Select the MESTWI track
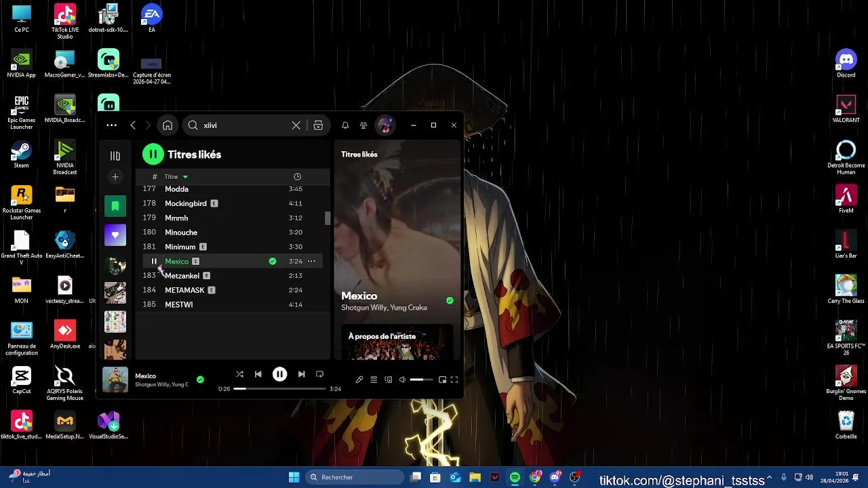 point(232,304)
